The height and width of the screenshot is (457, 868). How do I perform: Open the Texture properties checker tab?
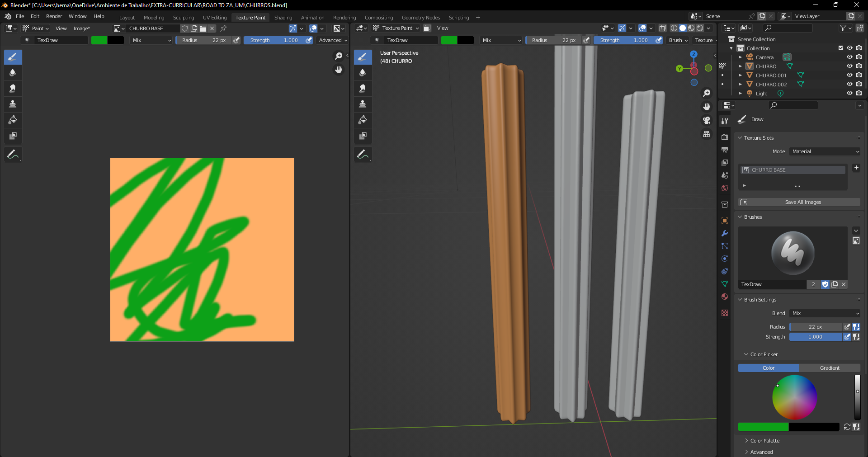point(725,313)
